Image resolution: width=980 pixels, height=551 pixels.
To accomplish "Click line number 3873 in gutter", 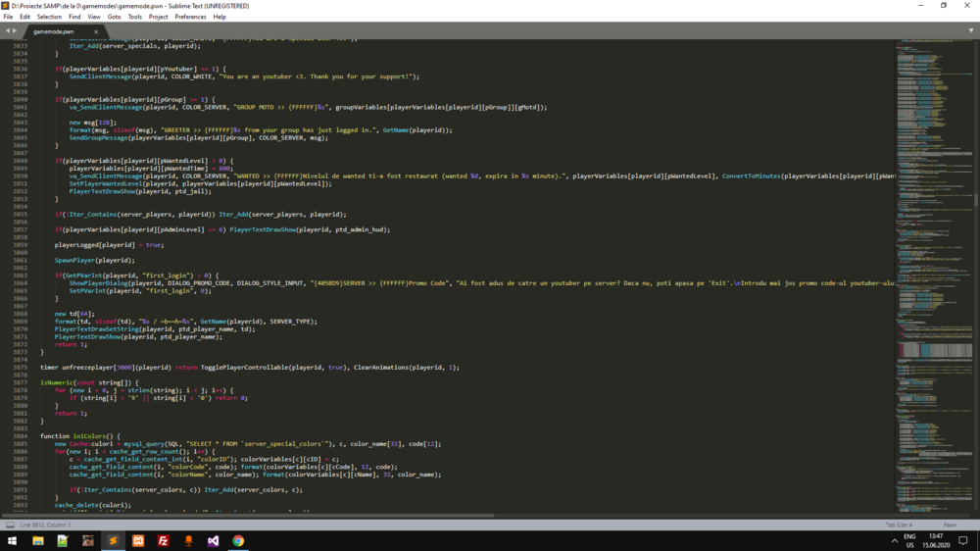I will (x=20, y=352).
